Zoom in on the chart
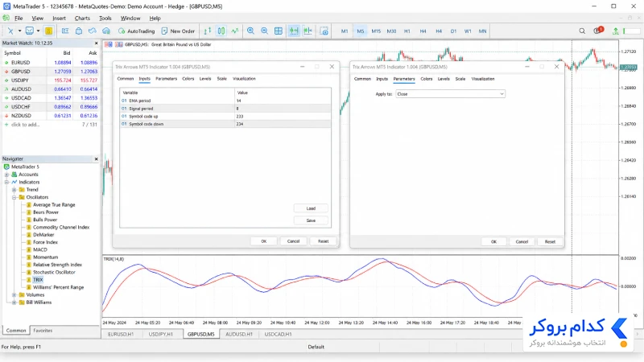644x362 pixels. pyautogui.click(x=250, y=31)
